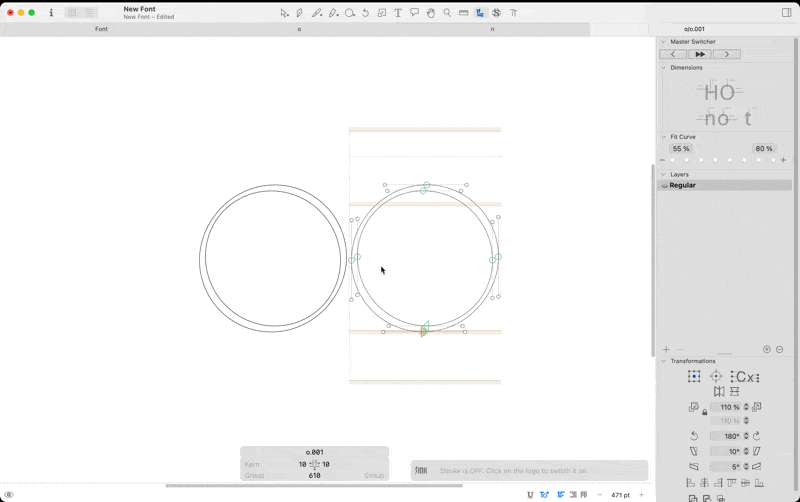The width and height of the screenshot is (800, 502).
Task: Collapse the Fit Curve section
Action: click(663, 137)
